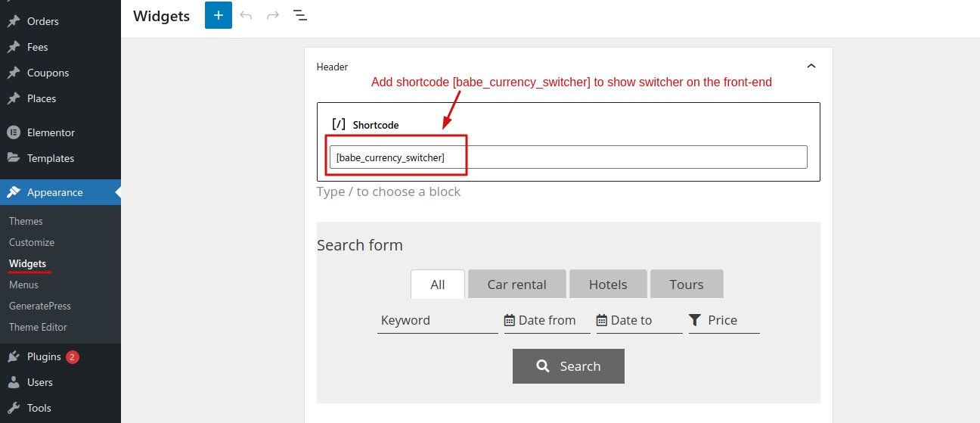Open the Date from calendar field

pyautogui.click(x=547, y=320)
